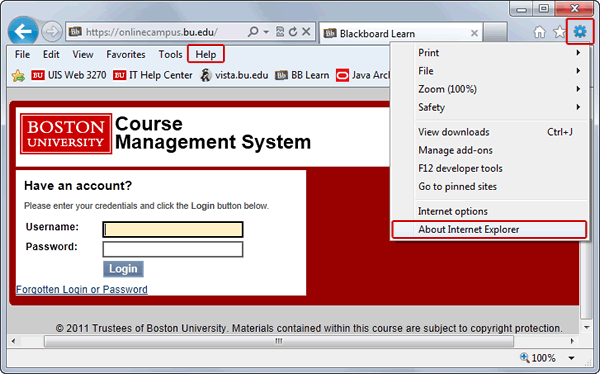Image resolution: width=600 pixels, height=374 pixels.
Task: Click the Username input field
Action: (173, 229)
